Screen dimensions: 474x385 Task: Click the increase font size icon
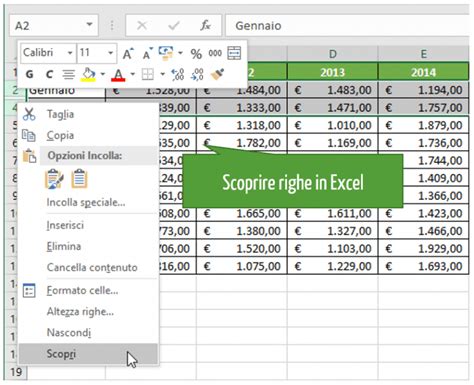pos(128,53)
